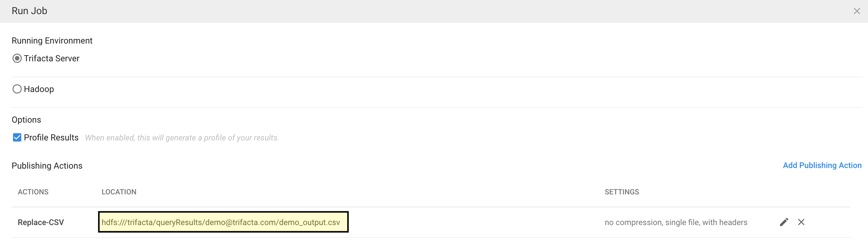868x241 pixels.
Task: Click the Options section heading
Action: click(26, 120)
